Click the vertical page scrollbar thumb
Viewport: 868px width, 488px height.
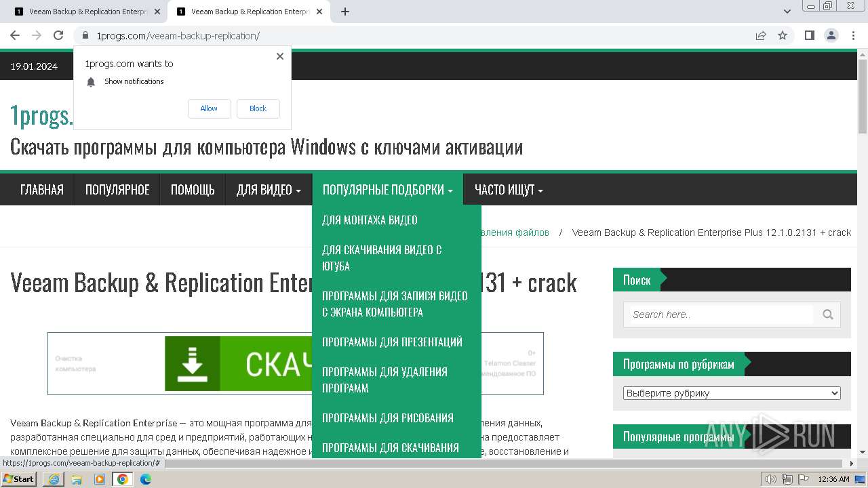click(863, 96)
